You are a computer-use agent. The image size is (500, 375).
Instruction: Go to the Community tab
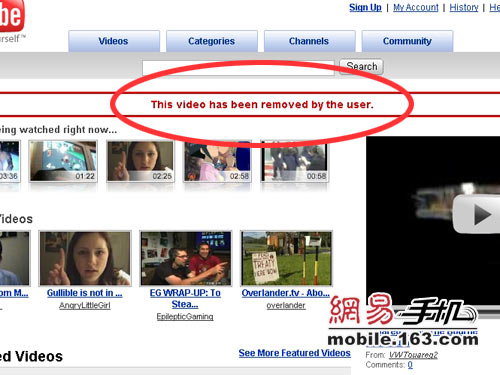407,41
